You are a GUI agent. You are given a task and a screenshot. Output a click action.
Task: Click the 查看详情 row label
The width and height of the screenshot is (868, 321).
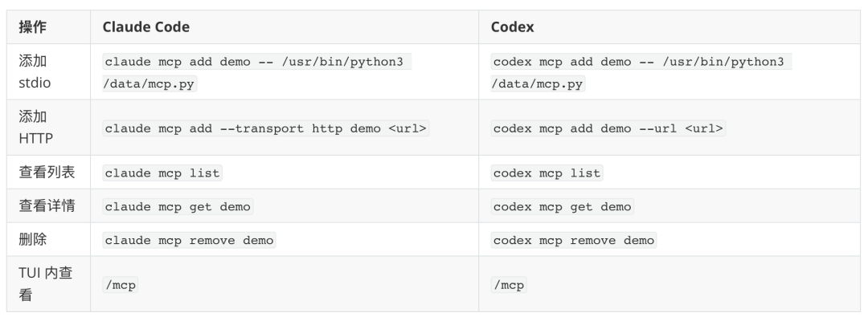[x=47, y=206]
